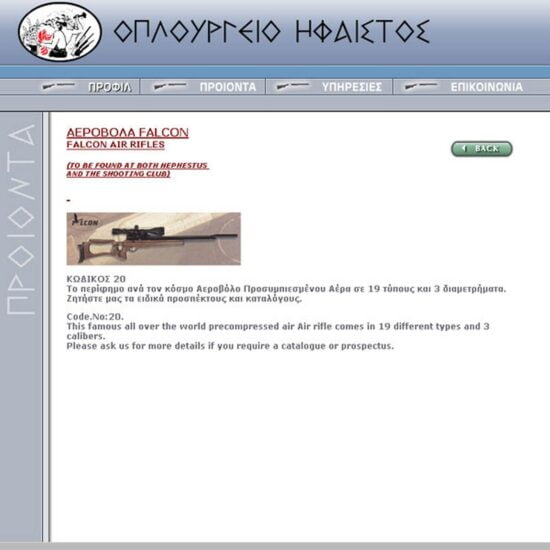Click the ΟΠΛΟΥΡΓΕΙΟ ΗΦΑΙΣΤΟΣ site title
Screen dimensions: 550x550
point(272,32)
